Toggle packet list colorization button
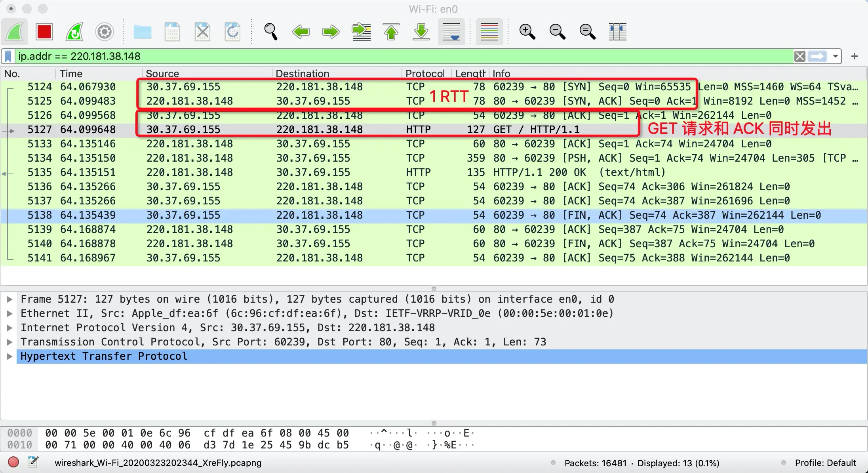This screenshot has height=473, width=868. point(489,32)
